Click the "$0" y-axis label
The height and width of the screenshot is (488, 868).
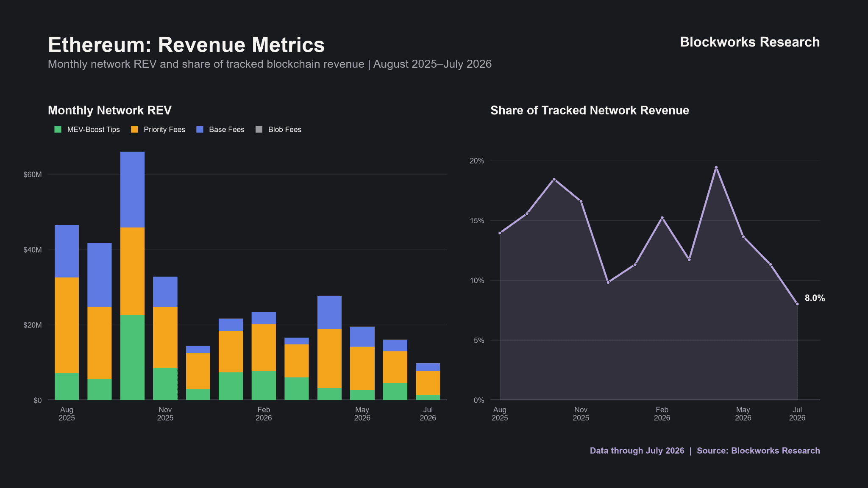pos(38,400)
